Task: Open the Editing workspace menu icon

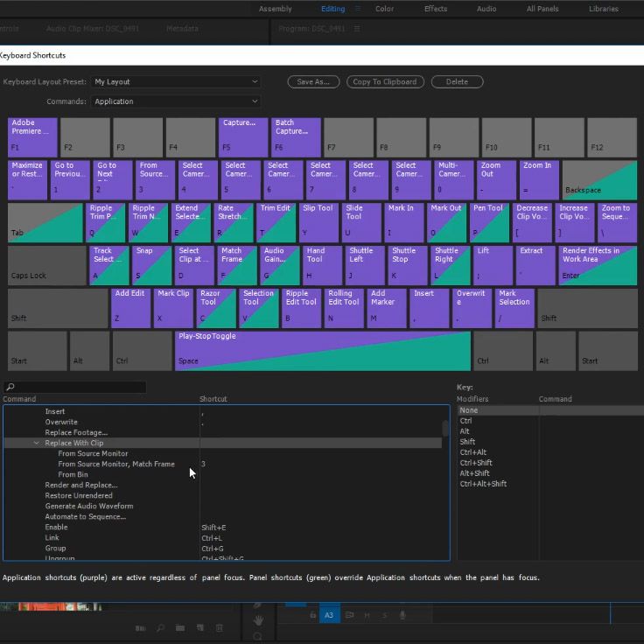Action: (x=358, y=9)
